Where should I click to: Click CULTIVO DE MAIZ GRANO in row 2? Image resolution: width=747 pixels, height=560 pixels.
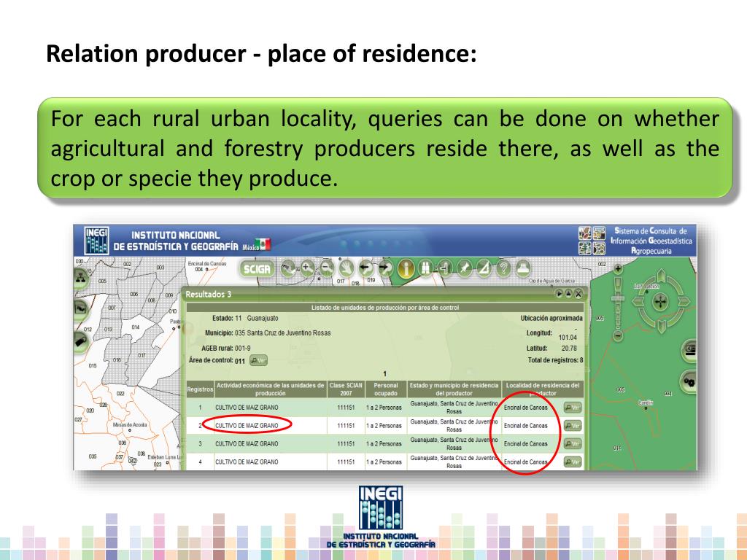[247, 426]
